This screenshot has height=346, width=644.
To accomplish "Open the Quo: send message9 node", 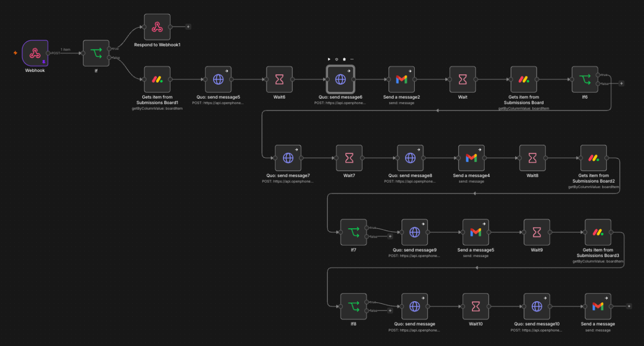I will 415,232.
